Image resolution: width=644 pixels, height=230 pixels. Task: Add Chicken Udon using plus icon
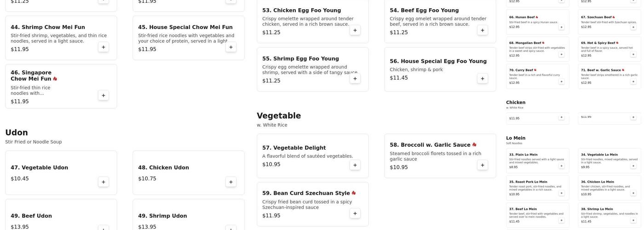231,182
